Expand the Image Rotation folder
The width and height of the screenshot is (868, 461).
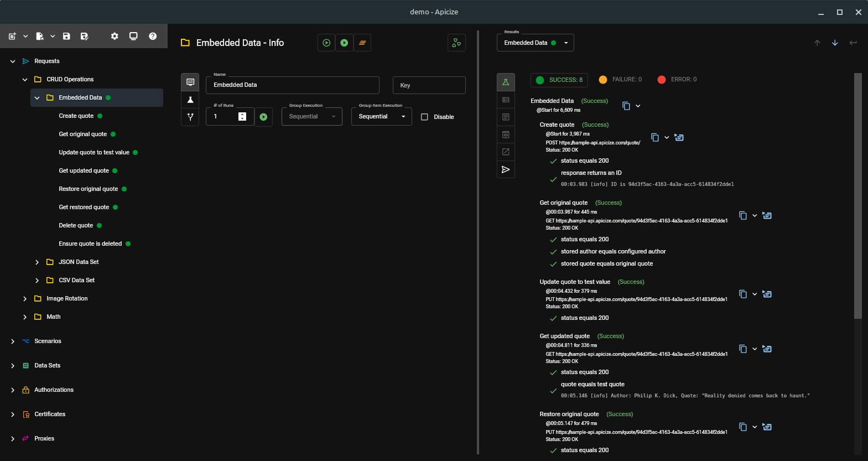click(25, 299)
